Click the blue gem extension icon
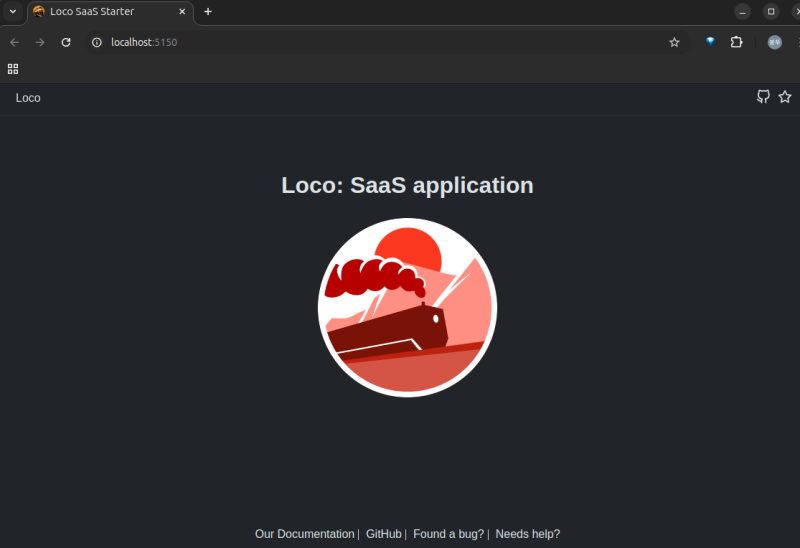Image resolution: width=800 pixels, height=548 pixels. (x=710, y=42)
